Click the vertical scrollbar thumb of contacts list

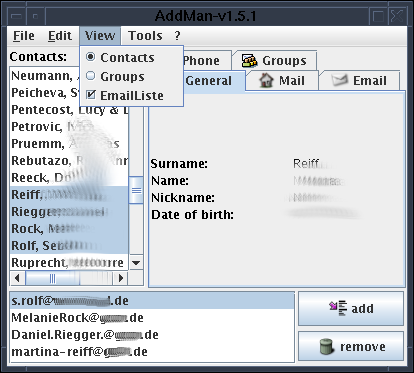pos(136,190)
